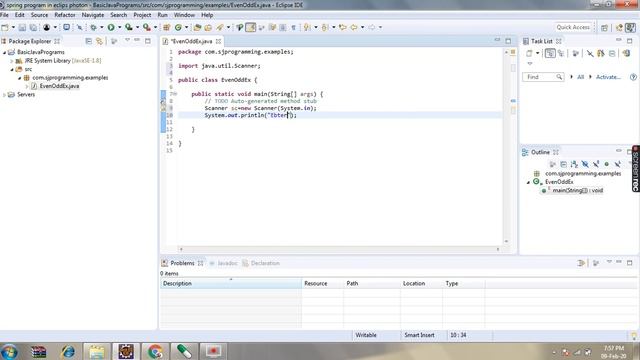Toggle Show Whitespace Characters pilcrow icon
The height and width of the screenshot is (360, 640).
click(x=293, y=27)
